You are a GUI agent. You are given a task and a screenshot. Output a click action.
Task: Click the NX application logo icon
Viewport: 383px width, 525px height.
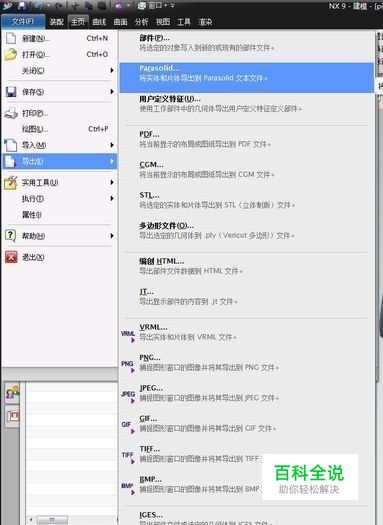(7, 5)
